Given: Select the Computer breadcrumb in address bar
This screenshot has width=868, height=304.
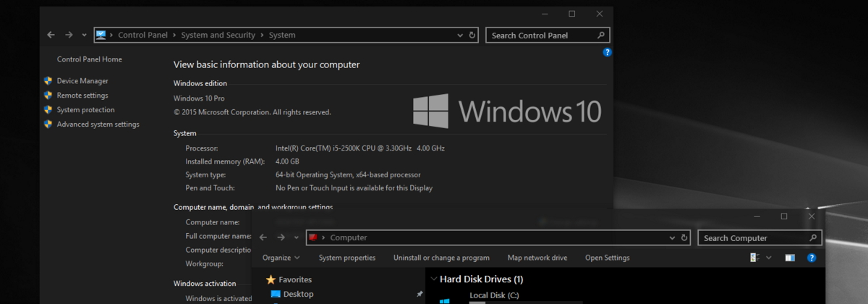Looking at the screenshot, I should click(349, 237).
